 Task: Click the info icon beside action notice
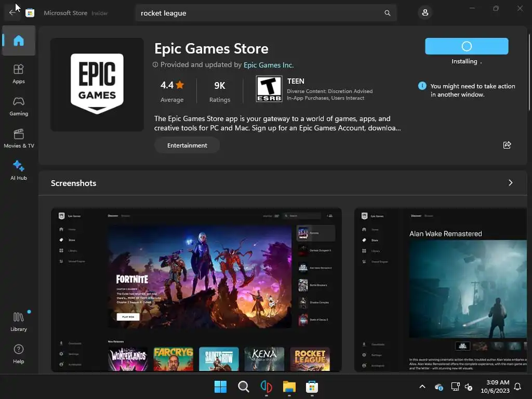point(422,86)
